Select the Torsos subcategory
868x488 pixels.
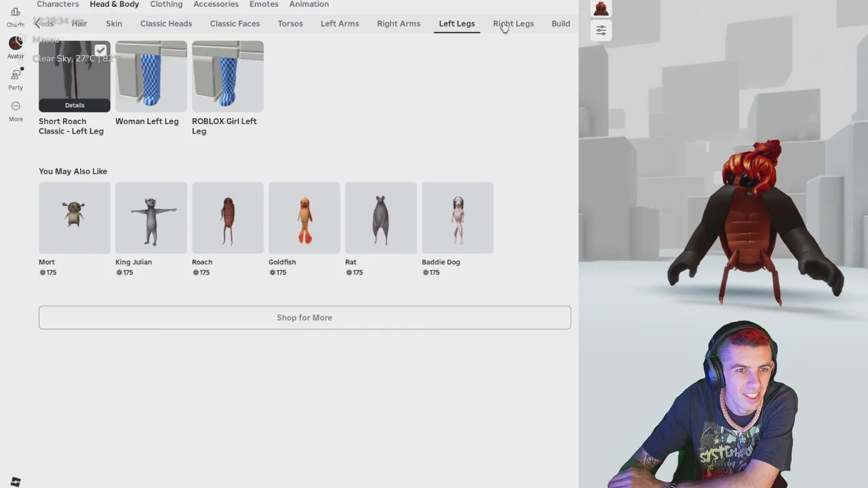[x=290, y=24]
